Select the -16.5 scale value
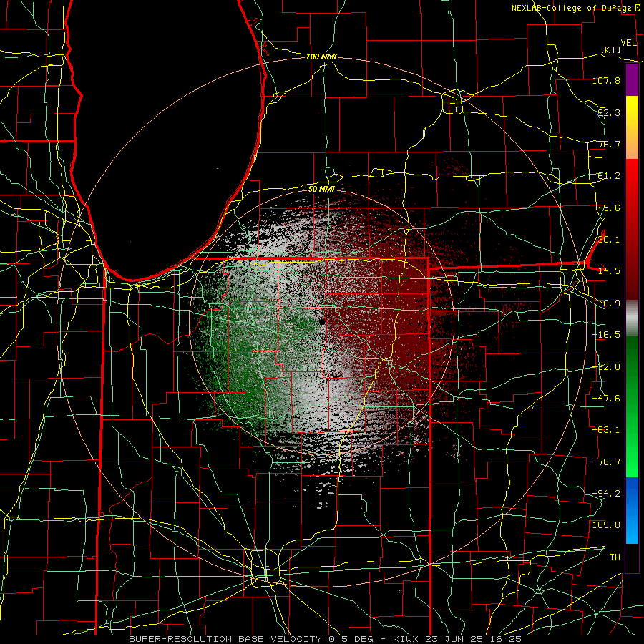 (606, 335)
